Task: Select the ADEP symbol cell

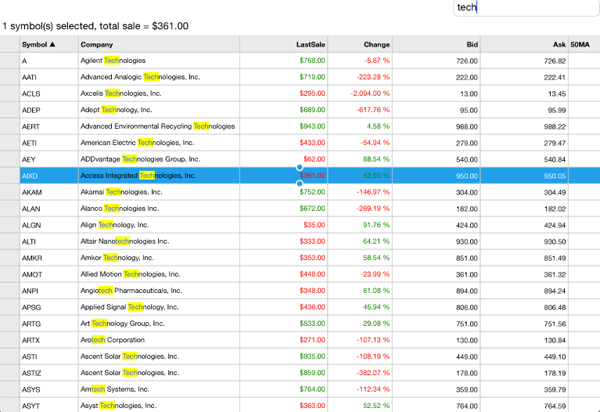Action: (x=49, y=110)
